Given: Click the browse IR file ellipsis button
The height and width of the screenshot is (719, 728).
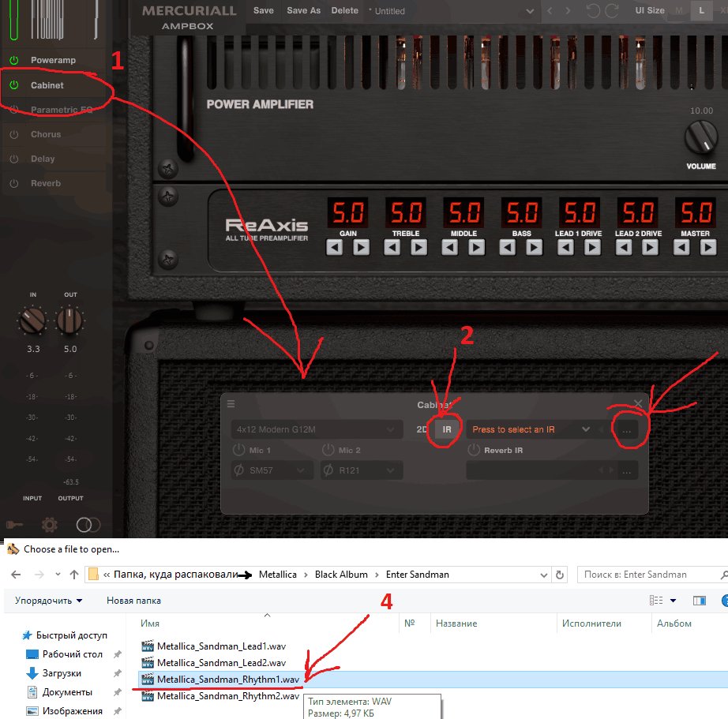Looking at the screenshot, I should (626, 429).
